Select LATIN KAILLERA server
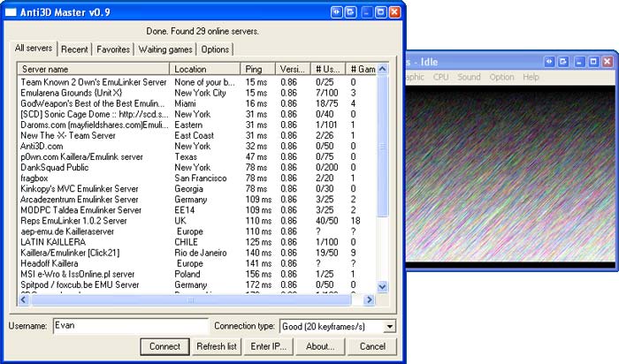This screenshot has height=364, width=619. click(x=197, y=242)
